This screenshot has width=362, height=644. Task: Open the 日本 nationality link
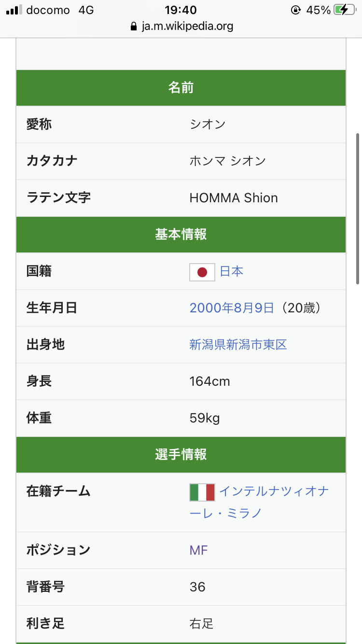click(x=232, y=271)
